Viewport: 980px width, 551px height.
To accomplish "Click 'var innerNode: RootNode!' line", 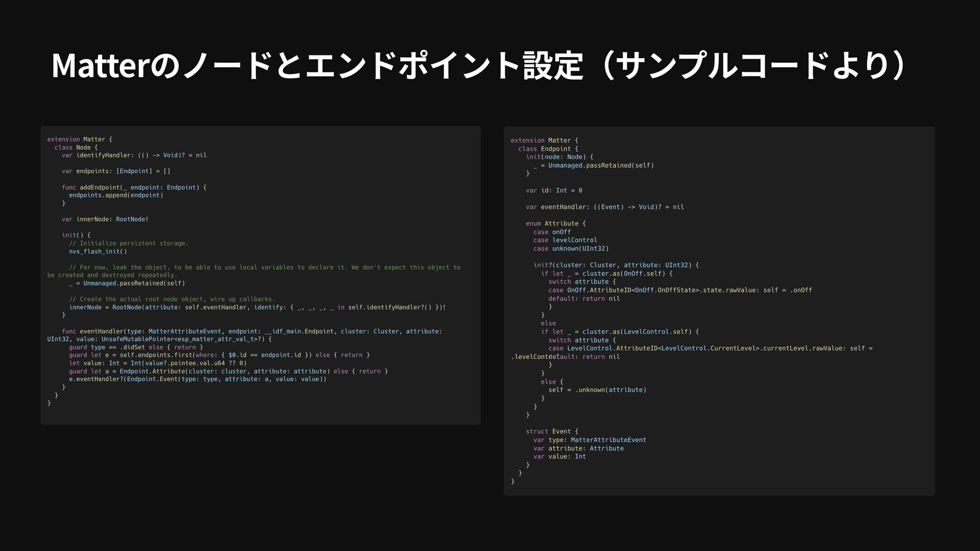I will click(x=105, y=219).
